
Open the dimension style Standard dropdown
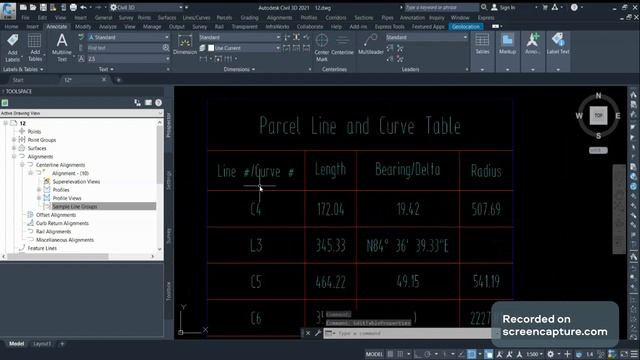pos(278,37)
